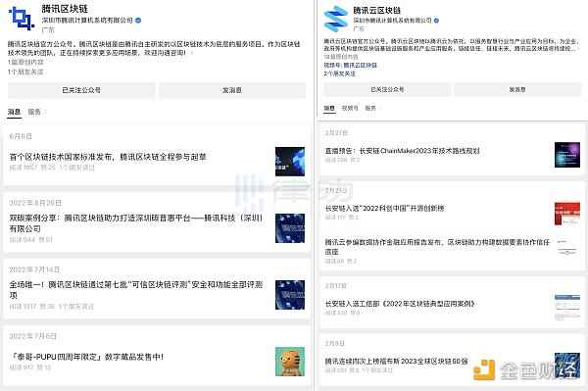Select 消息 tab on 腾讯云区块链 page
This screenshot has height=391, width=588.
point(329,108)
